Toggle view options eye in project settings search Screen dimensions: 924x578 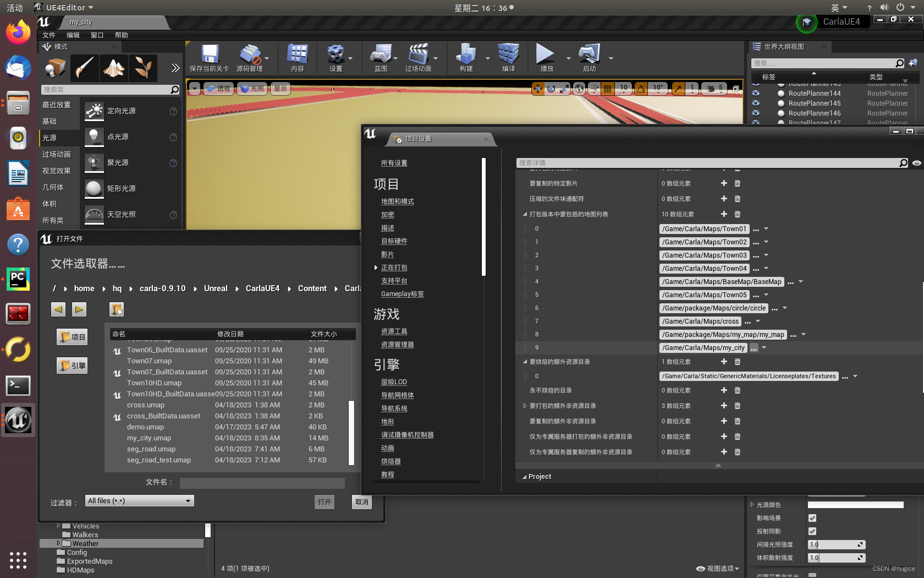pos(916,163)
